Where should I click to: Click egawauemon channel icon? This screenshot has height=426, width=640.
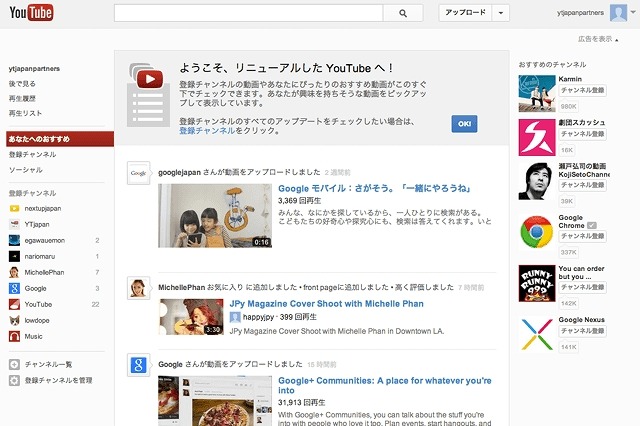point(14,240)
